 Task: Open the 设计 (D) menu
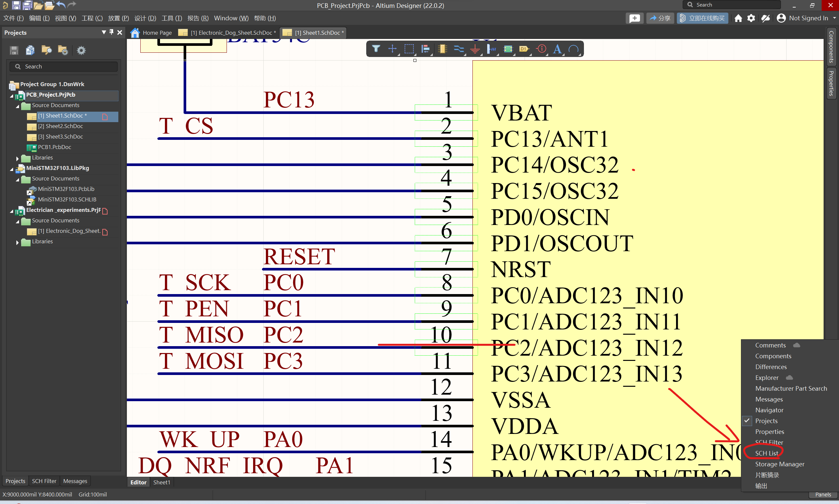[145, 18]
